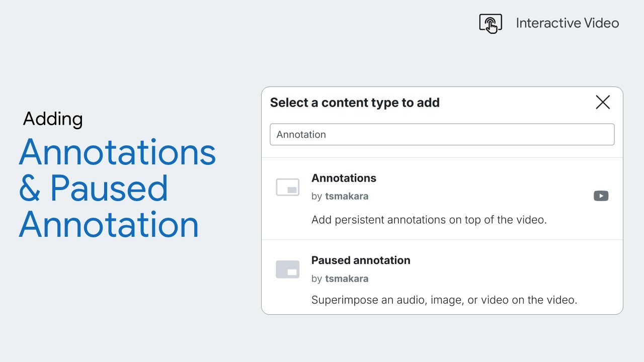Click the Paused annotation content type icon
This screenshot has height=362, width=644.
pos(288,269)
